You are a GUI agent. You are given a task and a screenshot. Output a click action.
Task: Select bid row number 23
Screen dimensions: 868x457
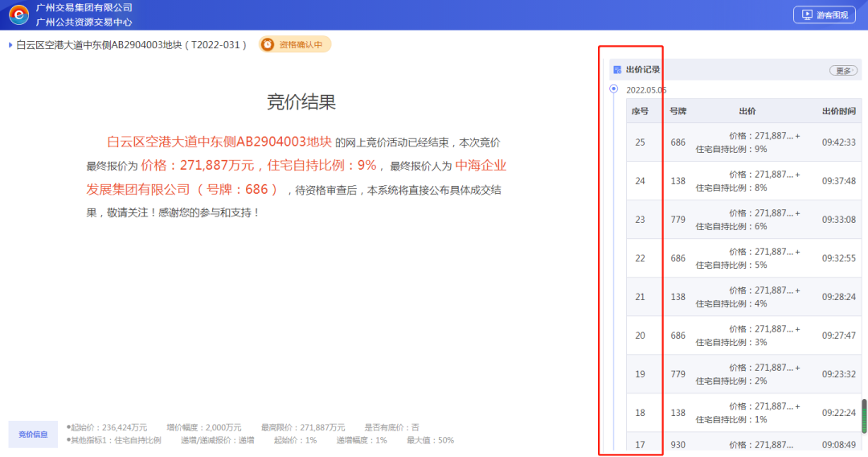coord(640,220)
